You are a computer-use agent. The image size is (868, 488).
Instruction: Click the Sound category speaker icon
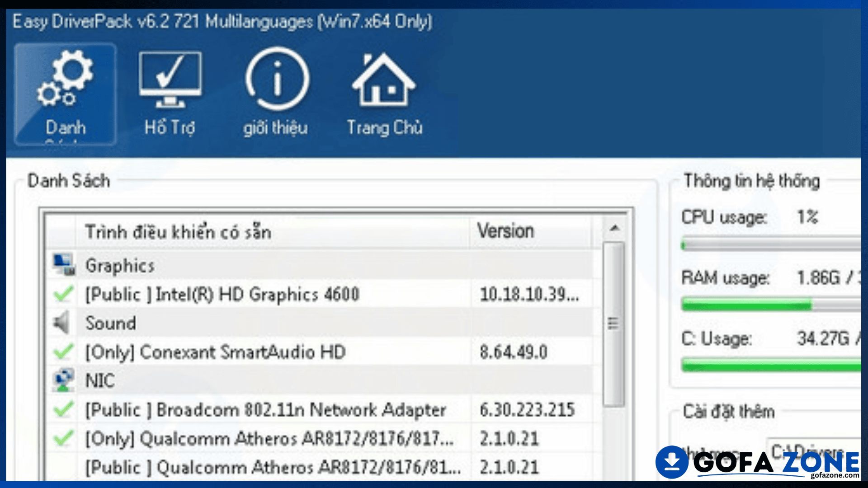[x=62, y=323]
